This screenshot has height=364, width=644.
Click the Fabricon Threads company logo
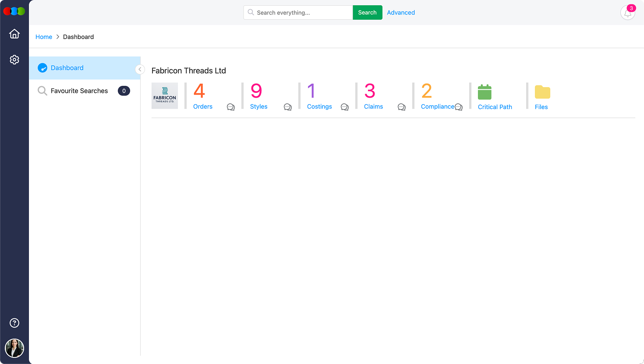pos(164,95)
